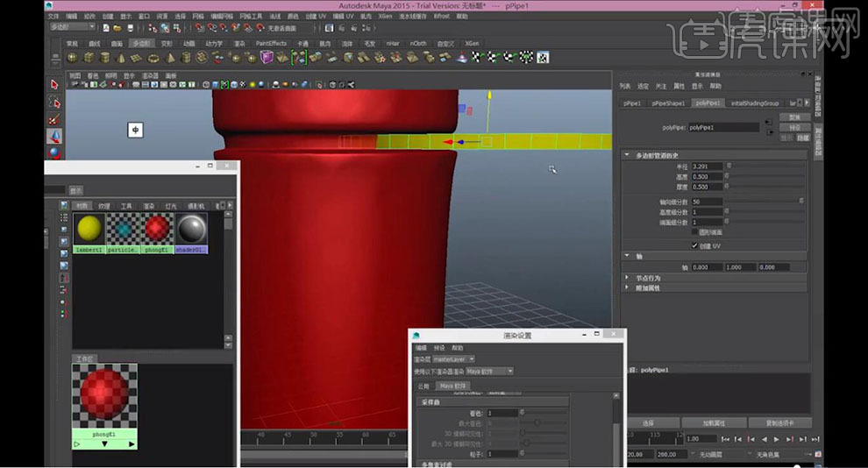Click the 半径 value field 3.291
Image resolution: width=868 pixels, height=468 pixels.
coord(707,166)
